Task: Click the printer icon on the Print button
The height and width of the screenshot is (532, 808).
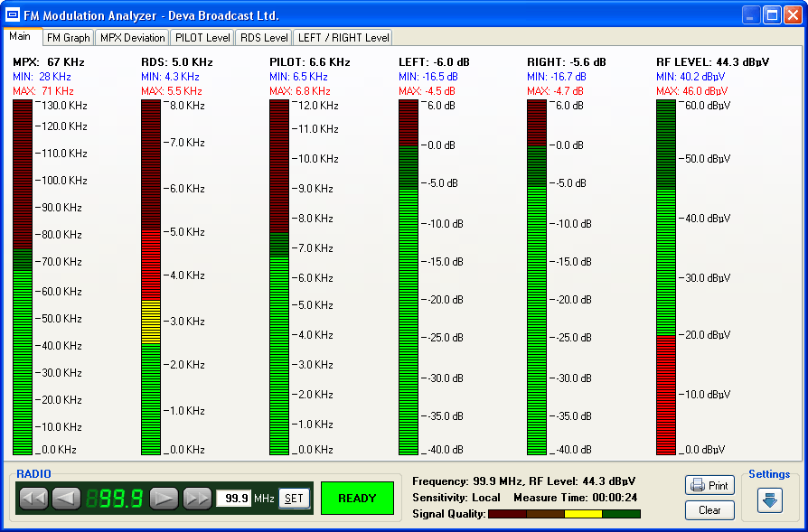Action: pos(696,485)
